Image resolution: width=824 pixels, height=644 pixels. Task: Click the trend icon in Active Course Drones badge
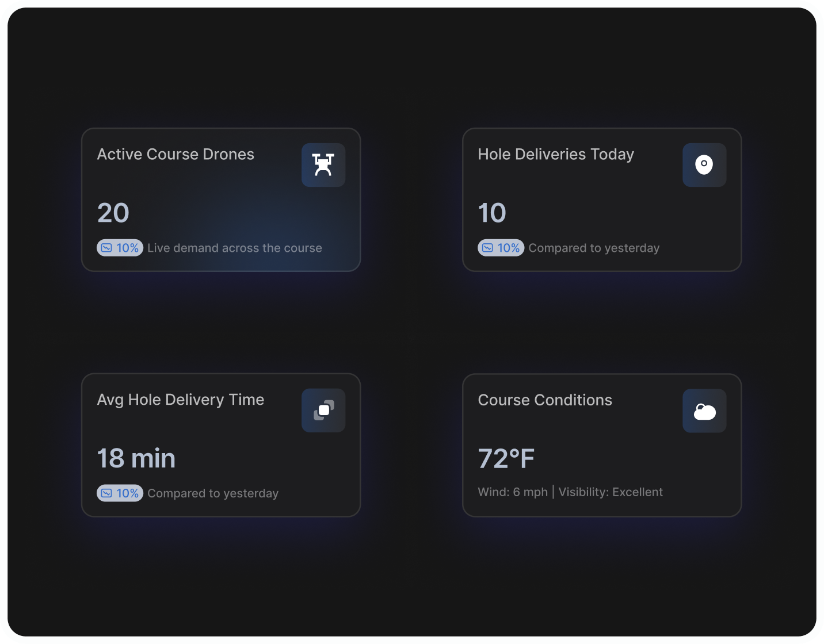pos(106,248)
